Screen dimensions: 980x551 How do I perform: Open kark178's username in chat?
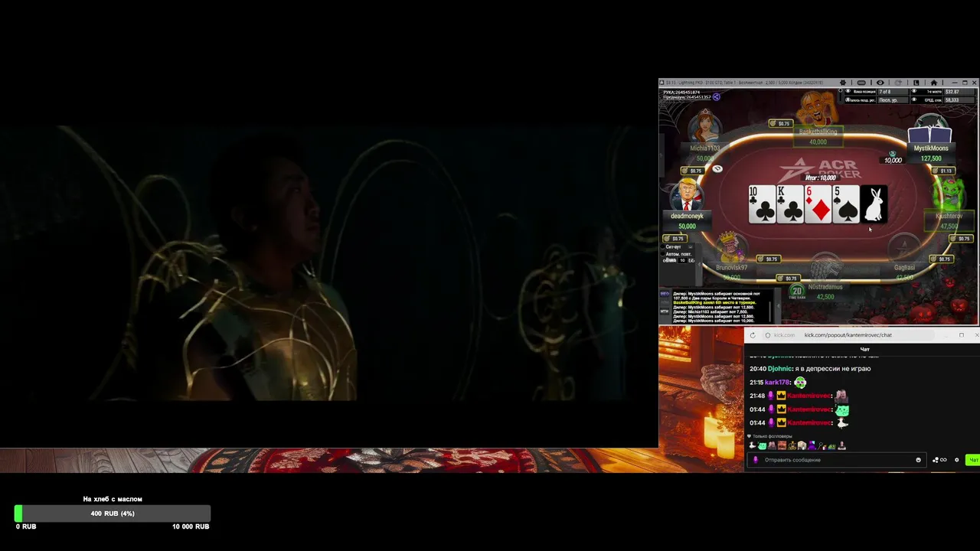coord(776,382)
